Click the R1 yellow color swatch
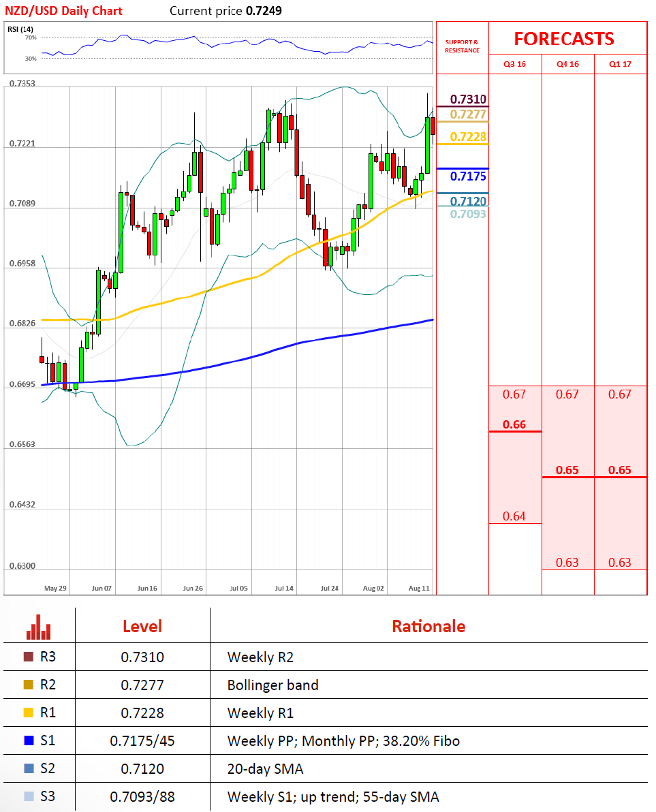 click(x=29, y=713)
